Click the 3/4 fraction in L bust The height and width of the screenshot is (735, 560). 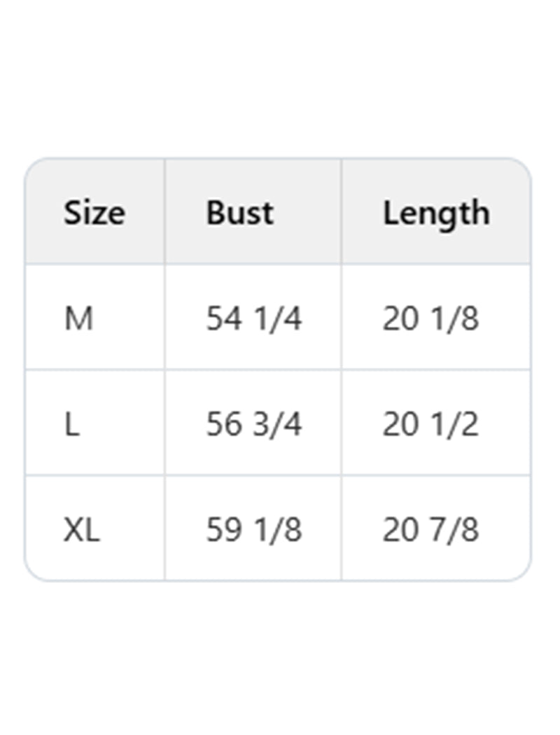point(277,425)
